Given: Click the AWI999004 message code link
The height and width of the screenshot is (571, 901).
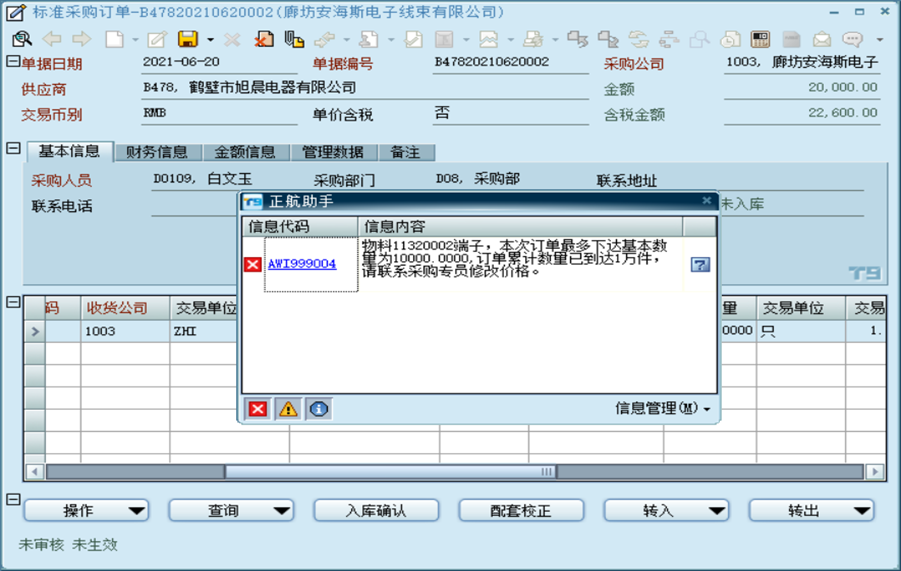Looking at the screenshot, I should pos(302,265).
